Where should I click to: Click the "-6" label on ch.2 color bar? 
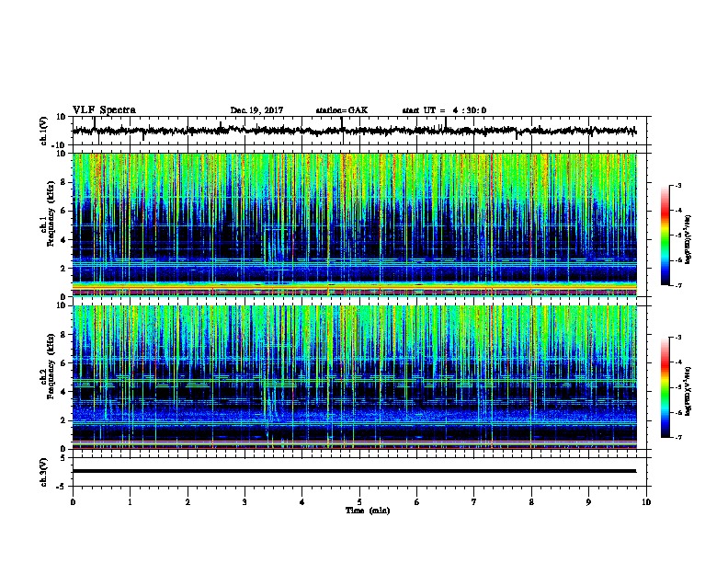click(677, 412)
